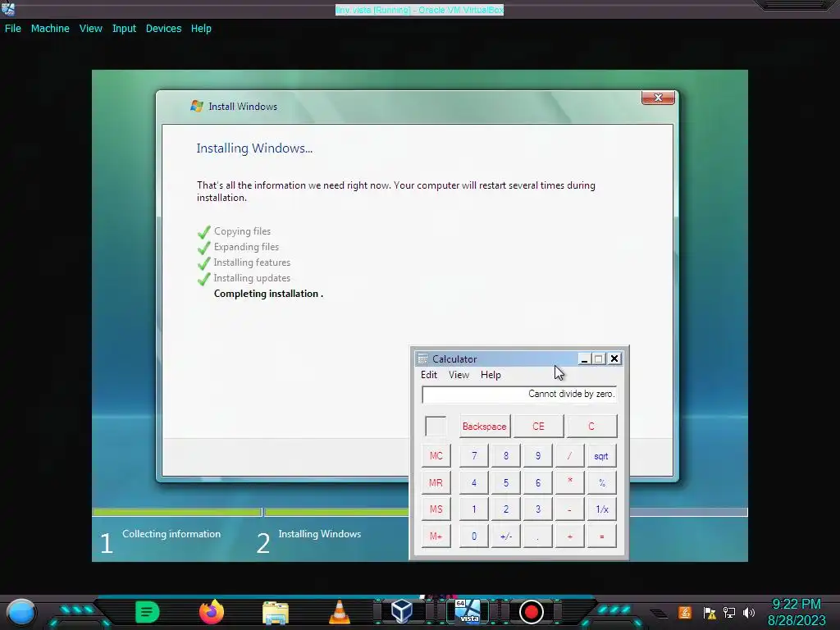The height and width of the screenshot is (630, 840).
Task: Click the Windows flag icon in Install Windows title
Action: coord(197,106)
